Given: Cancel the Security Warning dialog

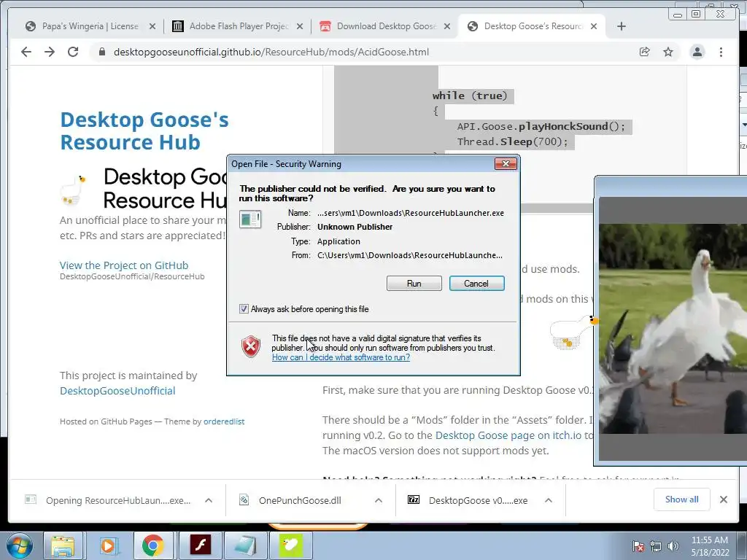Looking at the screenshot, I should tap(476, 284).
